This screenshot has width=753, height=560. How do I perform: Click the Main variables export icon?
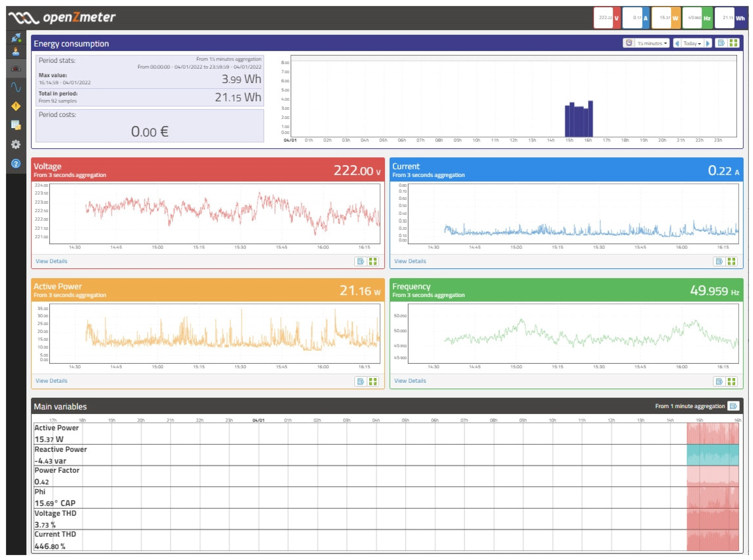coord(733,406)
